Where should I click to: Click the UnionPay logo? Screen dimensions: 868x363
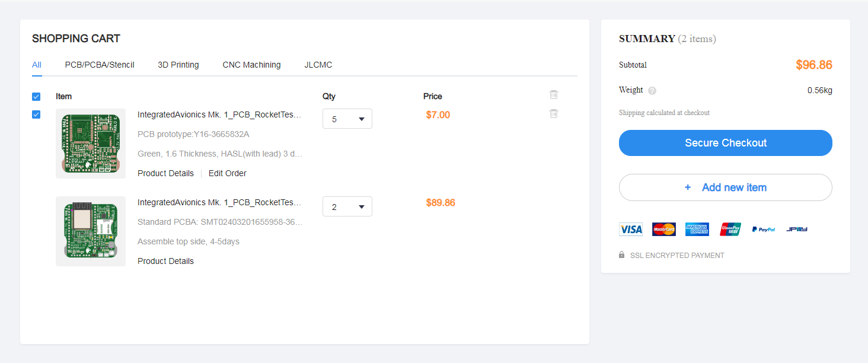coord(730,230)
